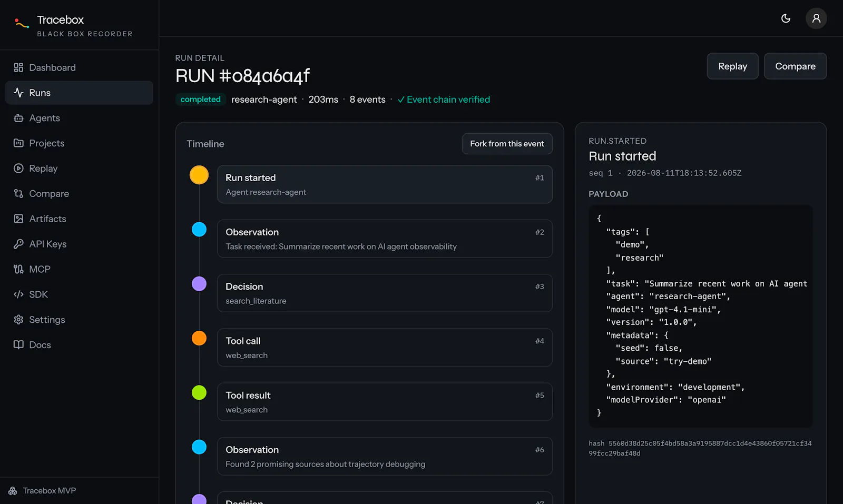843x504 pixels.
Task: Toggle dark mode with moon icon
Action: [x=786, y=18]
